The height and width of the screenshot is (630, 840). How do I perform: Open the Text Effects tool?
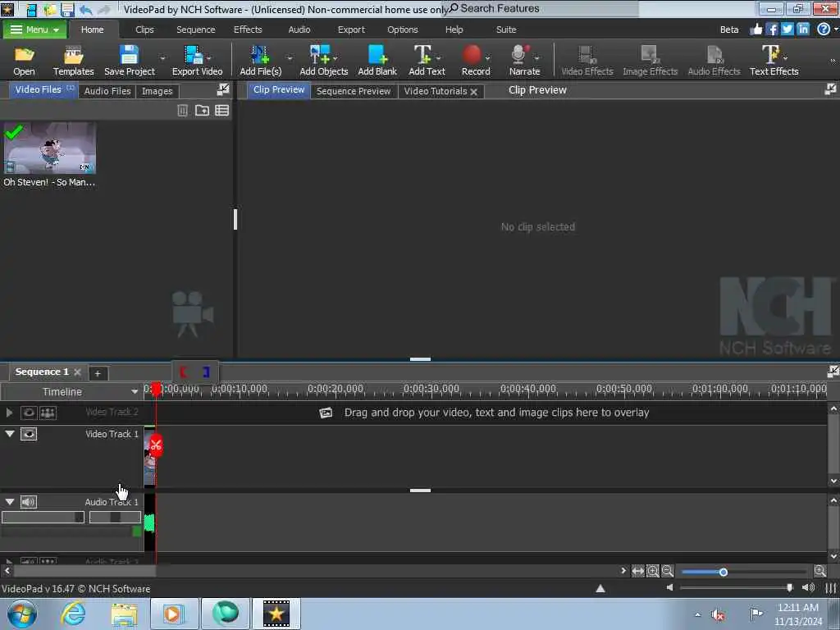click(774, 61)
